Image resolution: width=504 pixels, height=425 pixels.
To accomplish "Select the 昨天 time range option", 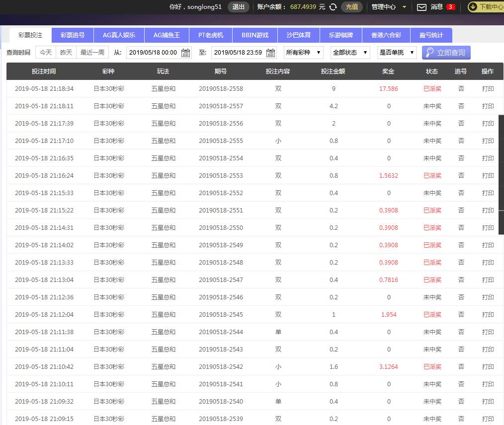I will click(x=66, y=53).
